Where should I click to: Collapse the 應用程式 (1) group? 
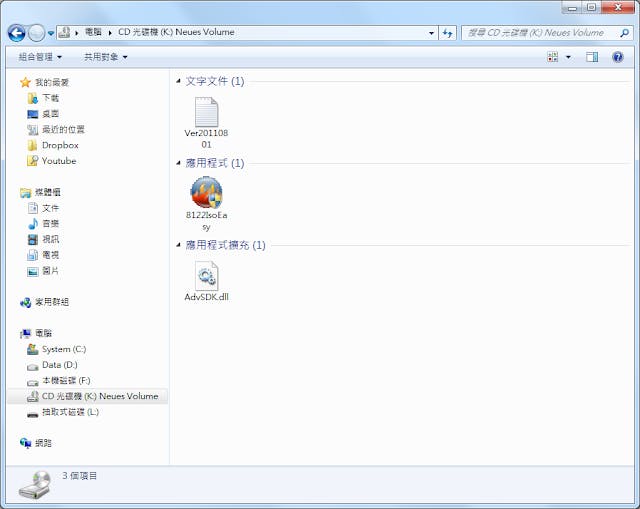(x=178, y=163)
